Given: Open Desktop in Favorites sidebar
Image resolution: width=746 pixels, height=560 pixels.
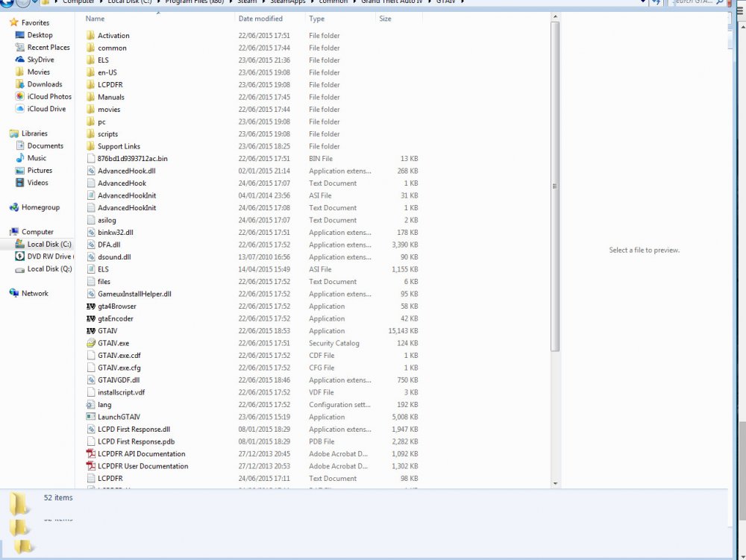Looking at the screenshot, I should click(40, 35).
